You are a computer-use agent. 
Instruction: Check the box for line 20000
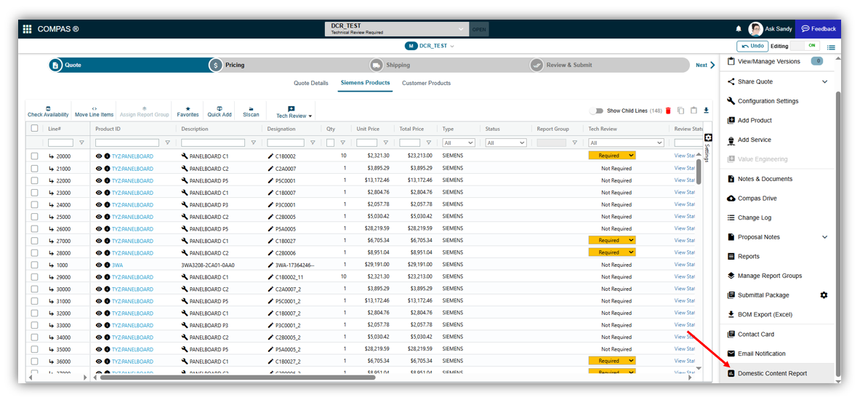point(35,156)
